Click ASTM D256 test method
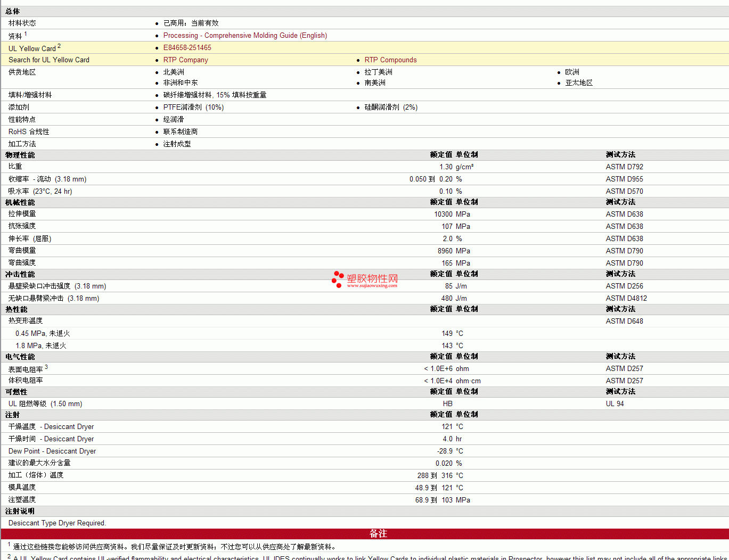Image resolution: width=729 pixels, height=560 pixels. point(625,286)
